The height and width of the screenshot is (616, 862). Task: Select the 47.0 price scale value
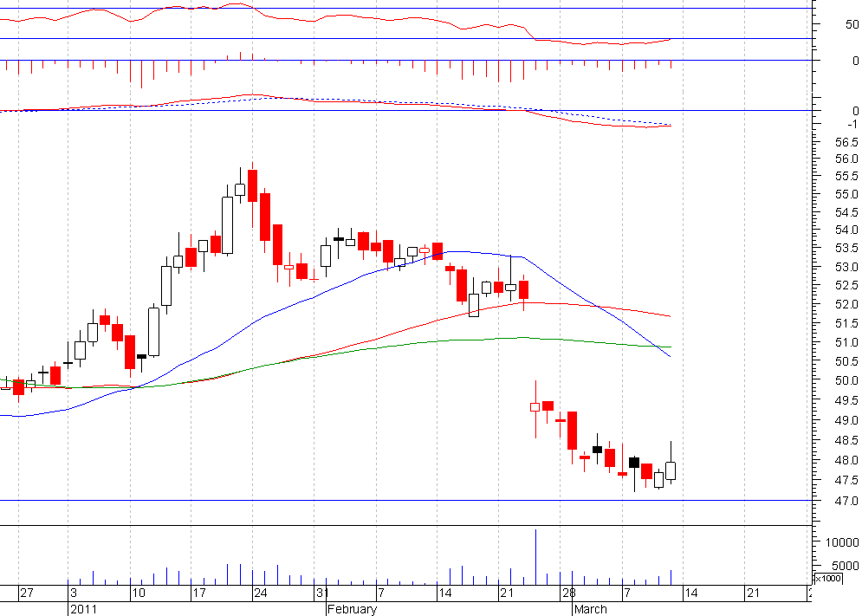coord(846,501)
